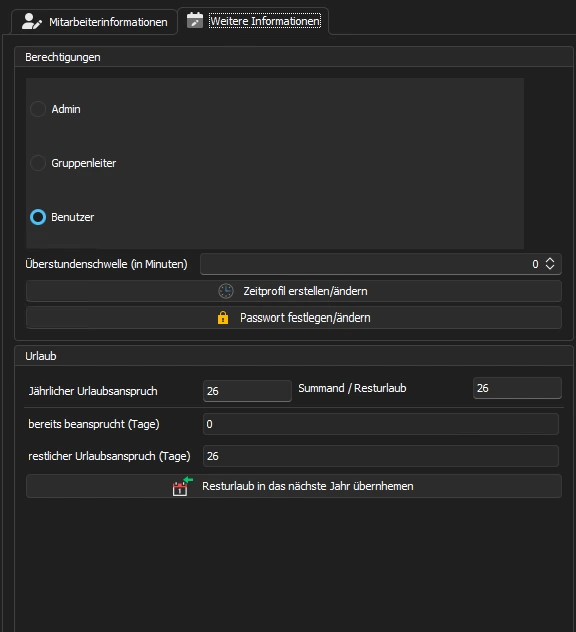Click Passwort festlegen/ändern button
This screenshot has height=632, width=576.
click(x=294, y=318)
